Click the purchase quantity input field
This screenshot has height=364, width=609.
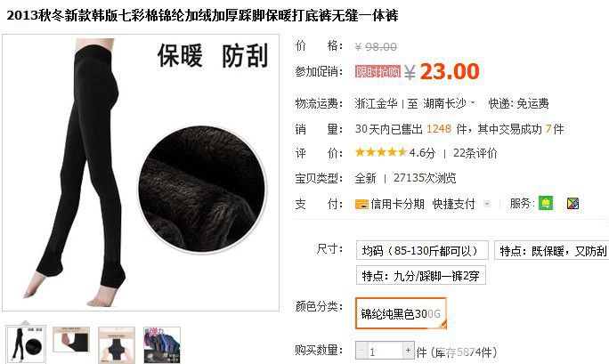384,352
